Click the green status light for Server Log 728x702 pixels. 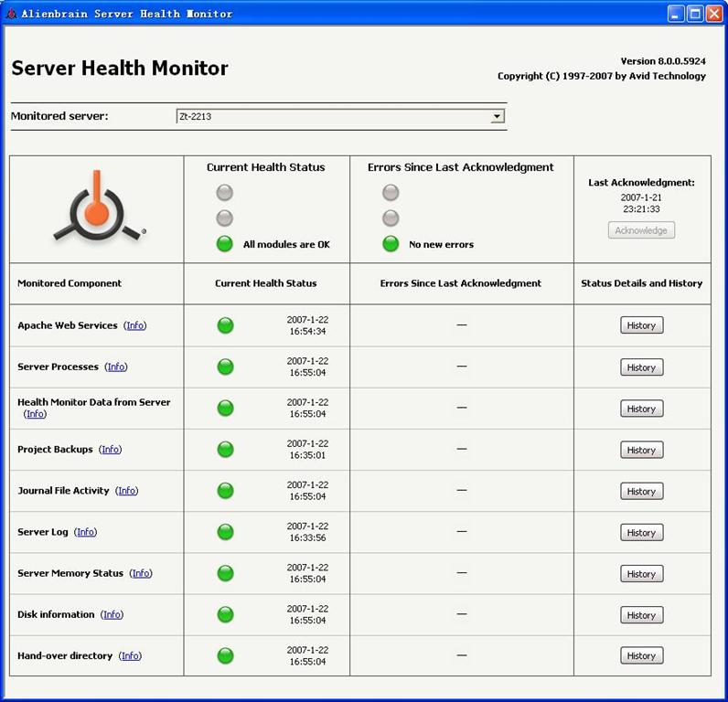[226, 532]
